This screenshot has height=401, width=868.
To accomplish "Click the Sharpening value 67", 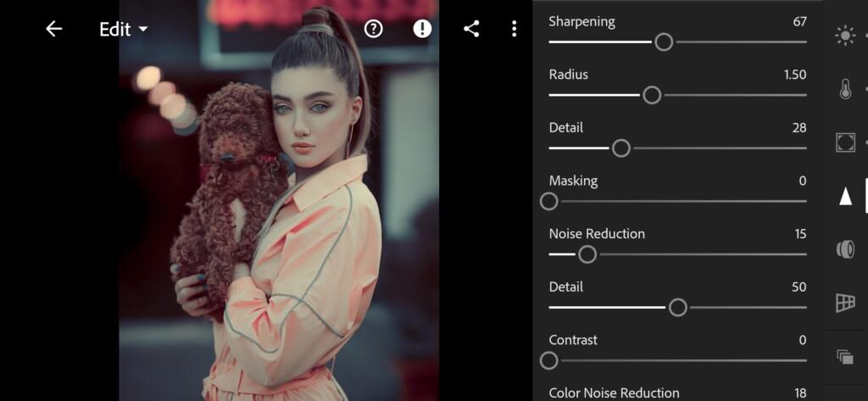I will click(799, 22).
